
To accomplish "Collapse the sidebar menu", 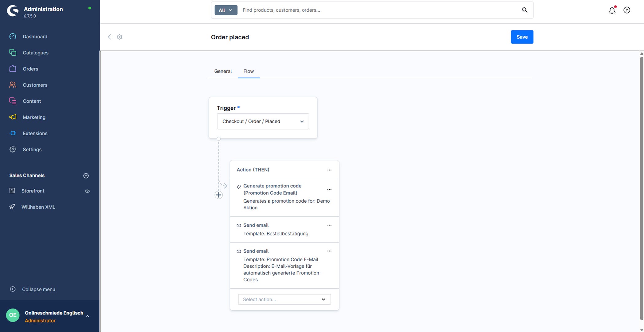I will pos(32,289).
